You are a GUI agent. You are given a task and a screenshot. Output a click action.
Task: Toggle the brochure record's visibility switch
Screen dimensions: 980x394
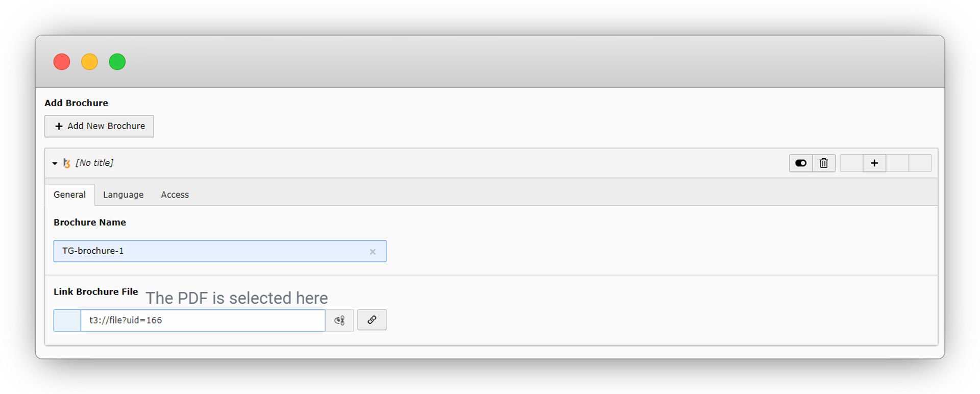click(800, 163)
